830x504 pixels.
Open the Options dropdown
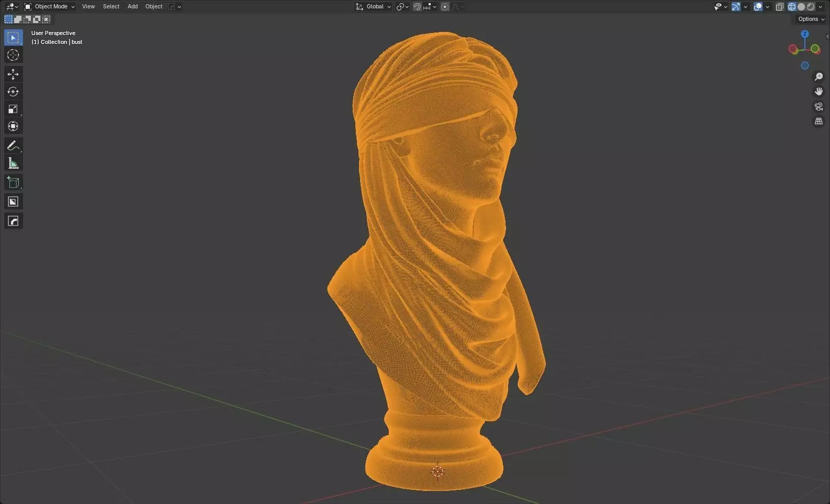(x=811, y=19)
